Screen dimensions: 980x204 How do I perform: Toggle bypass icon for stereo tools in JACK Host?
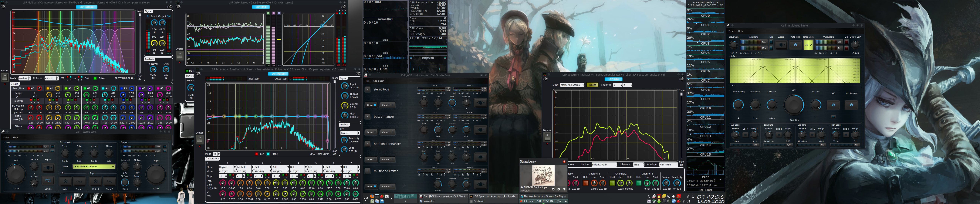point(480,102)
